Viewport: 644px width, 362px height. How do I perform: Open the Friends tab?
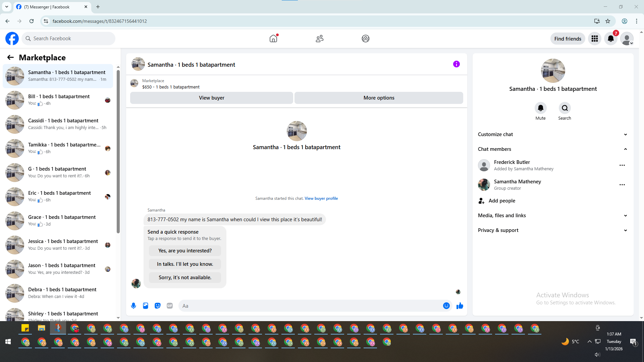click(319, 39)
